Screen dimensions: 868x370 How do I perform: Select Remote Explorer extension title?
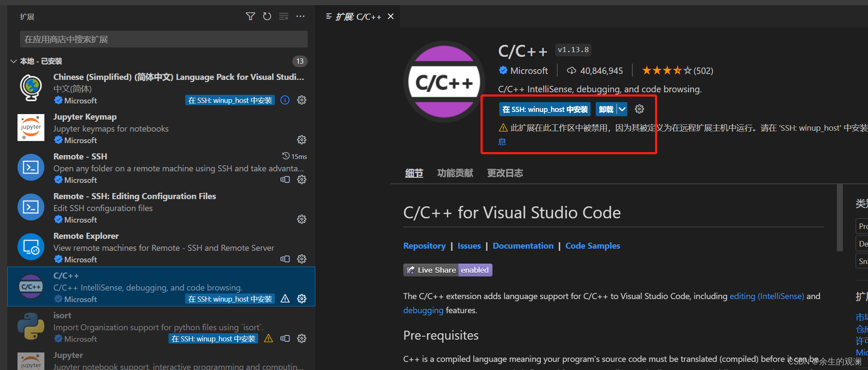coord(86,236)
